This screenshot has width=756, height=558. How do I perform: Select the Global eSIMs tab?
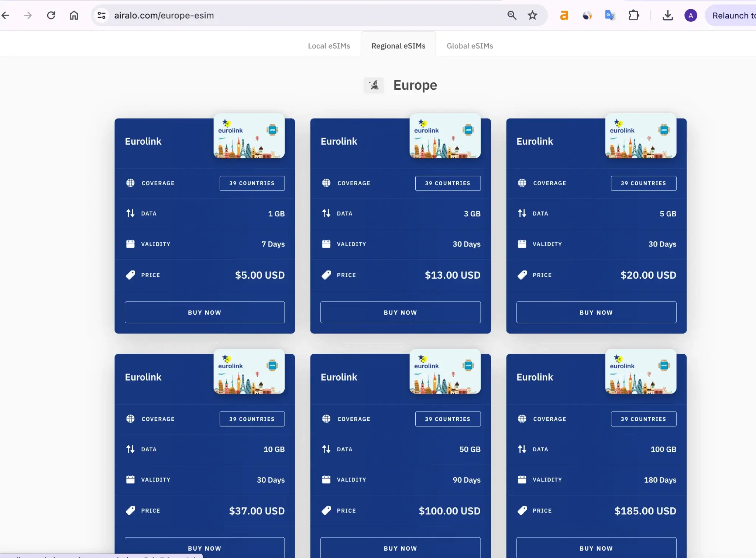click(x=470, y=45)
